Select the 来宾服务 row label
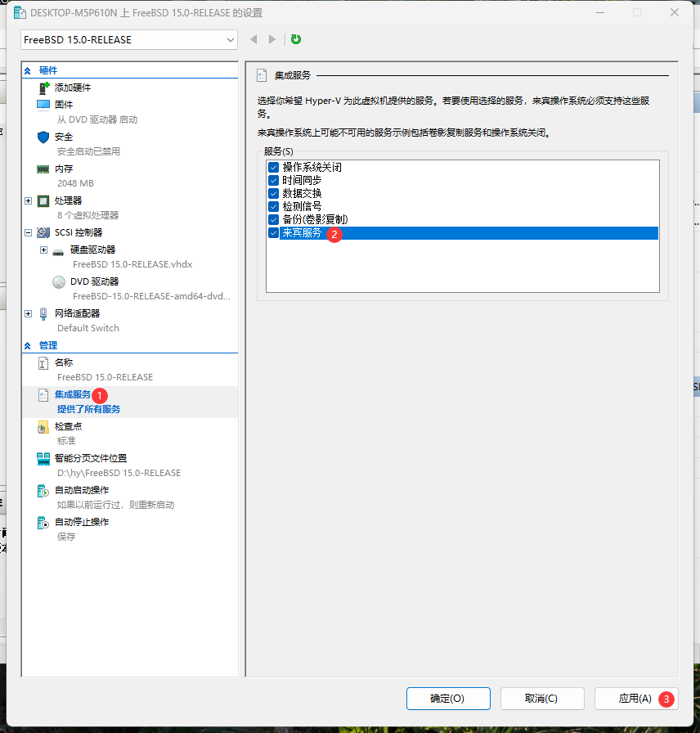Image resolution: width=700 pixels, height=733 pixels. 302,233
